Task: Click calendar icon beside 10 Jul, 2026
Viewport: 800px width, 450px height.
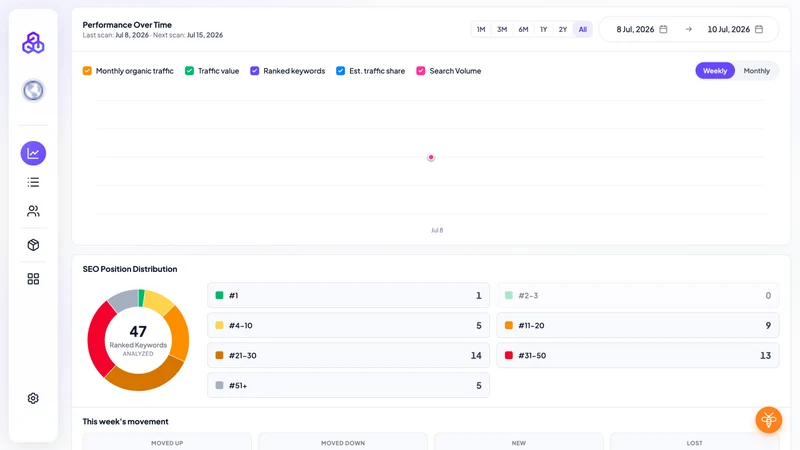Action: 759,29
